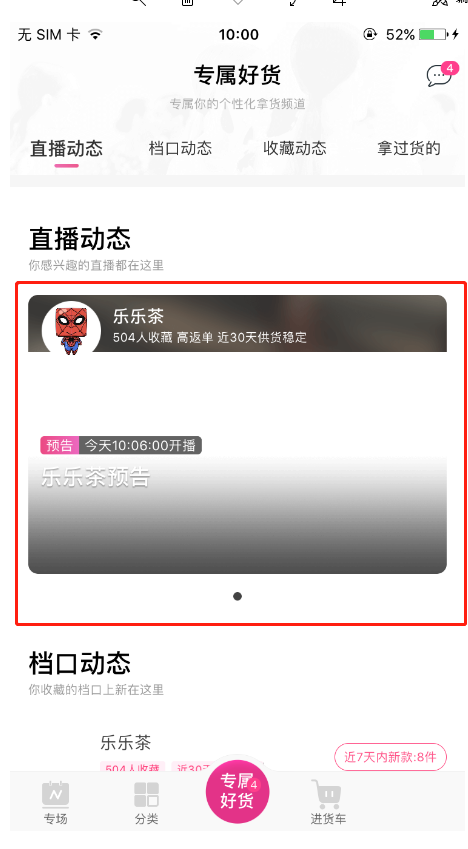Tap the 进货车 shopping cart icon
Image resolution: width=468 pixels, height=849 pixels.
coord(327,794)
